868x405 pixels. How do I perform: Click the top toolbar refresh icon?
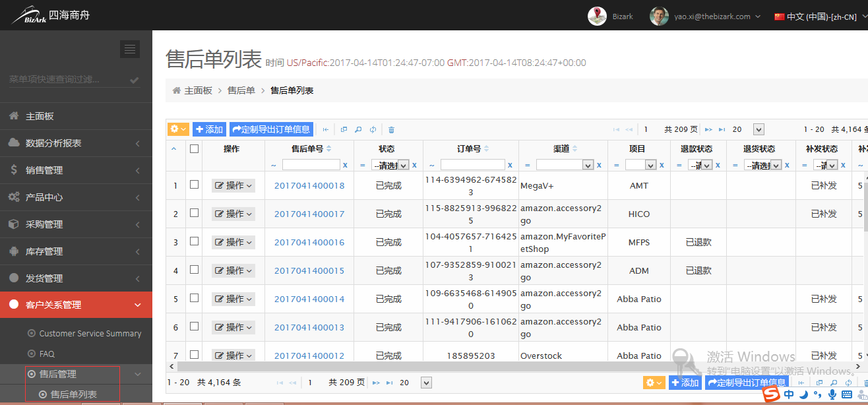tap(373, 130)
